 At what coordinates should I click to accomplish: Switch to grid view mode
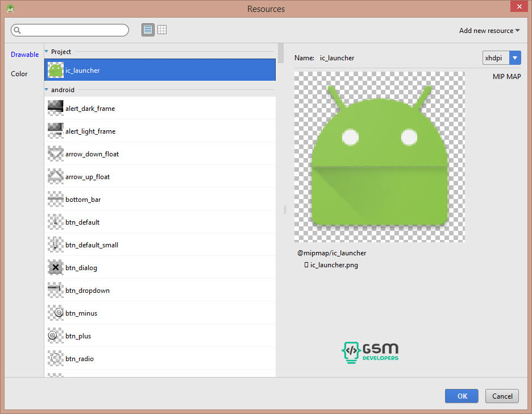[162, 30]
